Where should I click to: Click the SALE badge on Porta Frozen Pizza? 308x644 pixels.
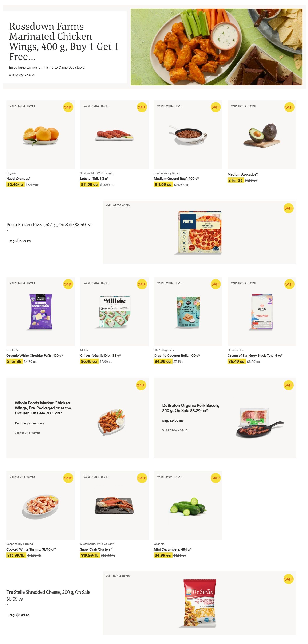pyautogui.click(x=288, y=208)
